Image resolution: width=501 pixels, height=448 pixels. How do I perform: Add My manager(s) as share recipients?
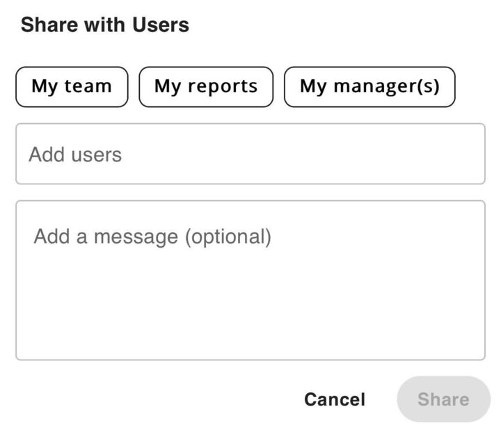coord(369,87)
